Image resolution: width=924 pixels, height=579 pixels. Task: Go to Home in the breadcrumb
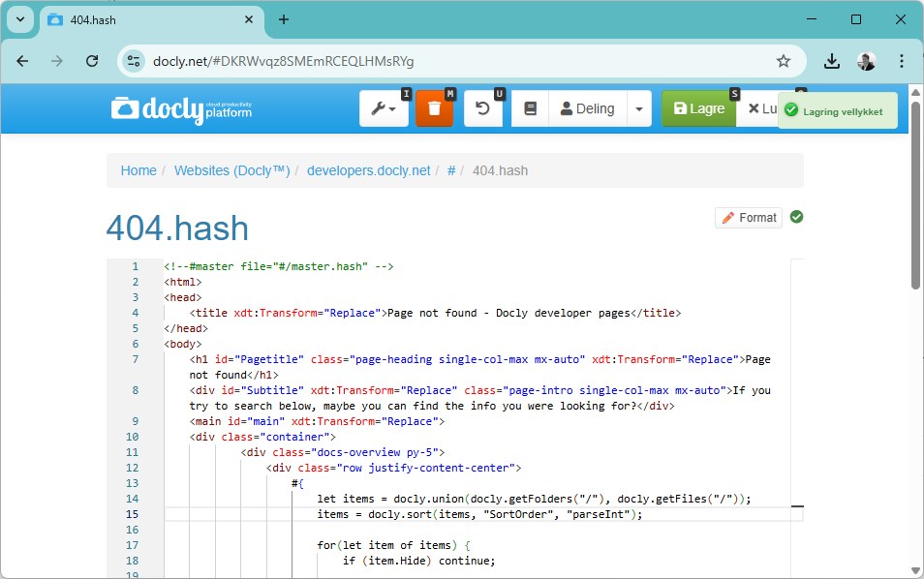click(139, 170)
